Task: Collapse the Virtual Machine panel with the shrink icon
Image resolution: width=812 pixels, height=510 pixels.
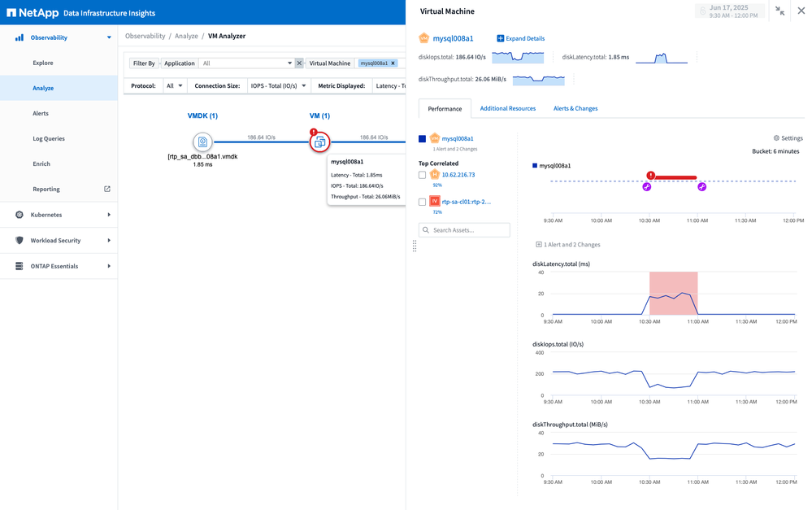Action: coord(780,11)
